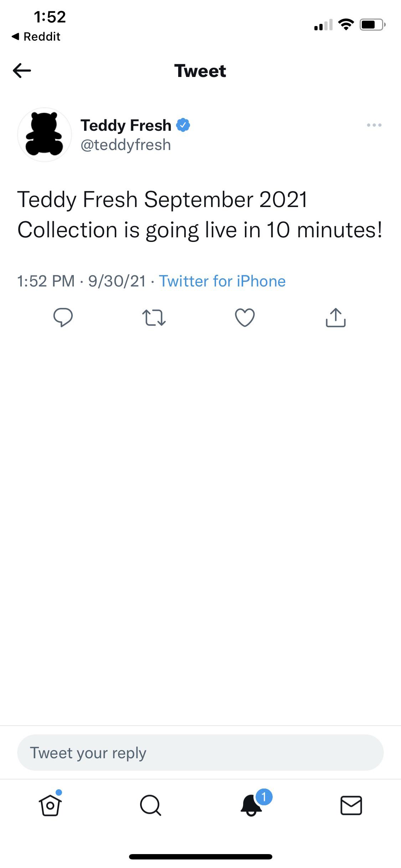This screenshot has width=401, height=868.
Task: Open the Teddy Fresh display name
Action: (126, 125)
